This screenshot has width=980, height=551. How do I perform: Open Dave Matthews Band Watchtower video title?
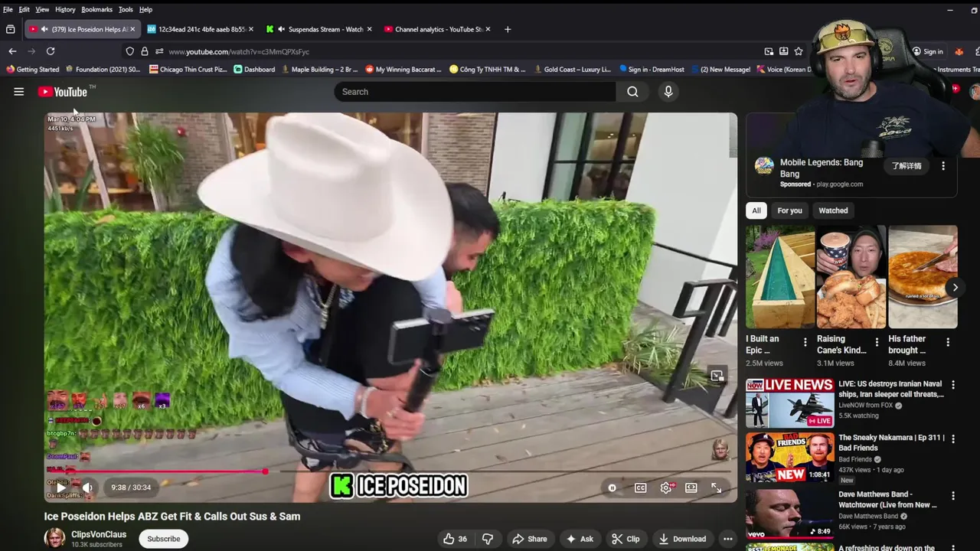tap(887, 500)
